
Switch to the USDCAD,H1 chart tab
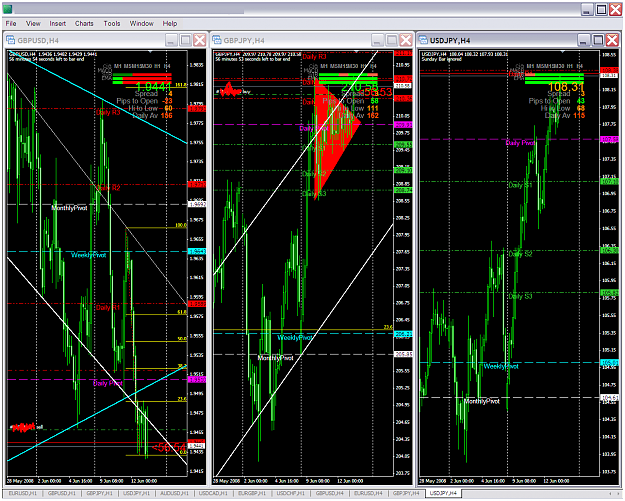[x=213, y=493]
